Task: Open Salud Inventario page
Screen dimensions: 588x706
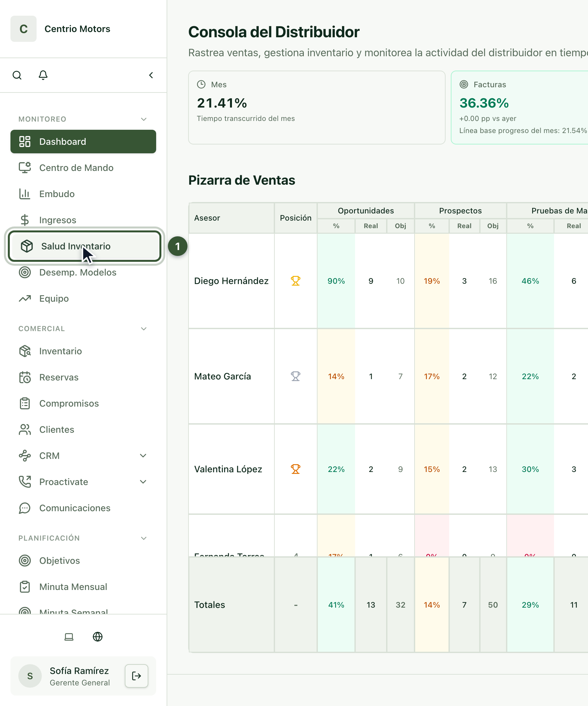Action: tap(84, 246)
